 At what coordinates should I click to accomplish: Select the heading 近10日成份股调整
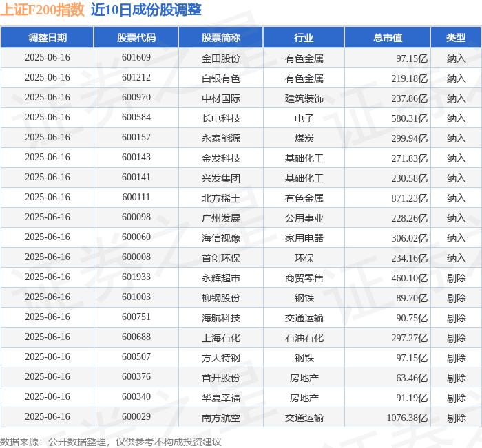(146, 10)
